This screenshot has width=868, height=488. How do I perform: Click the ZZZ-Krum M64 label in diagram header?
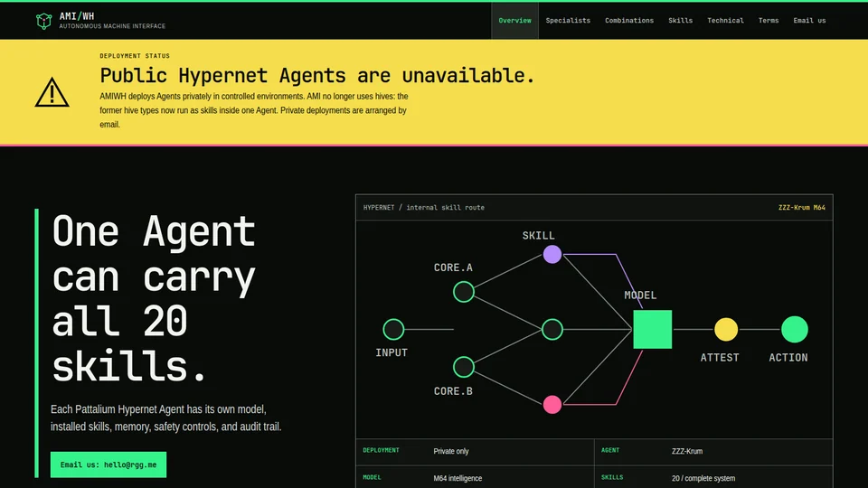[802, 208]
